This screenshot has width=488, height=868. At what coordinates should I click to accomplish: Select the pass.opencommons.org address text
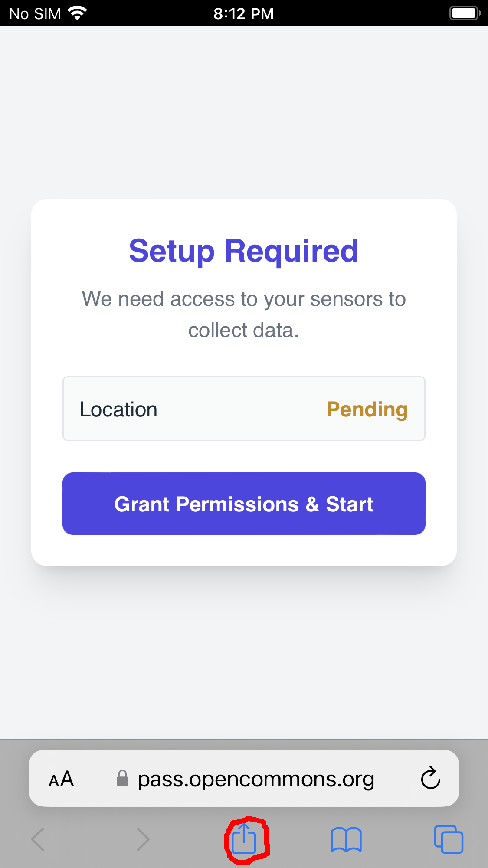(255, 779)
